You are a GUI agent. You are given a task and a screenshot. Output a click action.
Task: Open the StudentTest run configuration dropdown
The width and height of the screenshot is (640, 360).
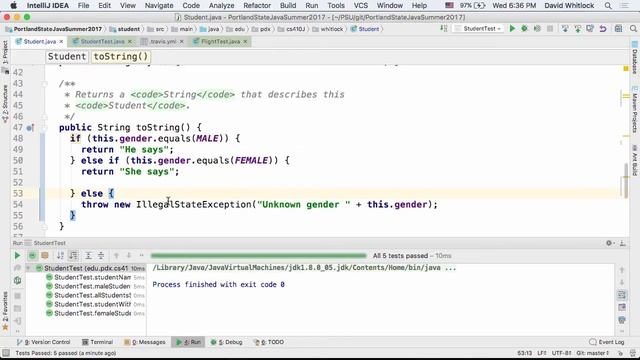point(478,29)
